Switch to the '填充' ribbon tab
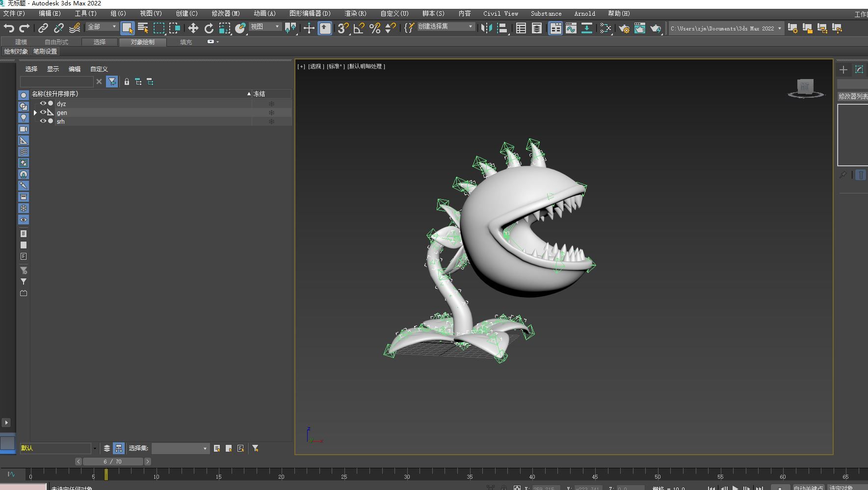 pos(186,42)
